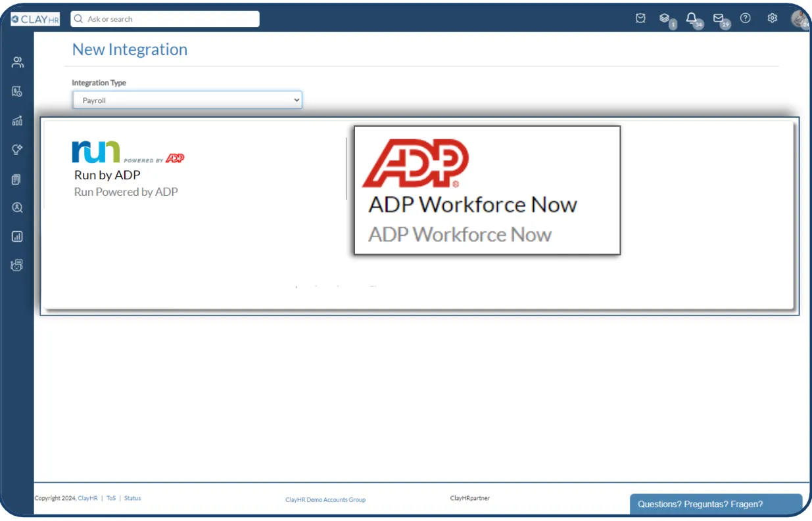Open the tasks clipboard icon in header

(640, 18)
